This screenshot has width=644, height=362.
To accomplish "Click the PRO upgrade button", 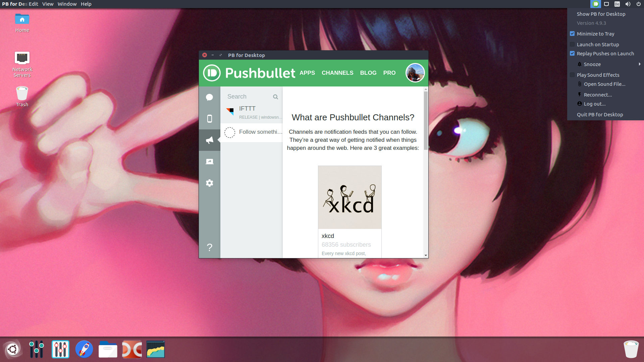I will tap(389, 73).
